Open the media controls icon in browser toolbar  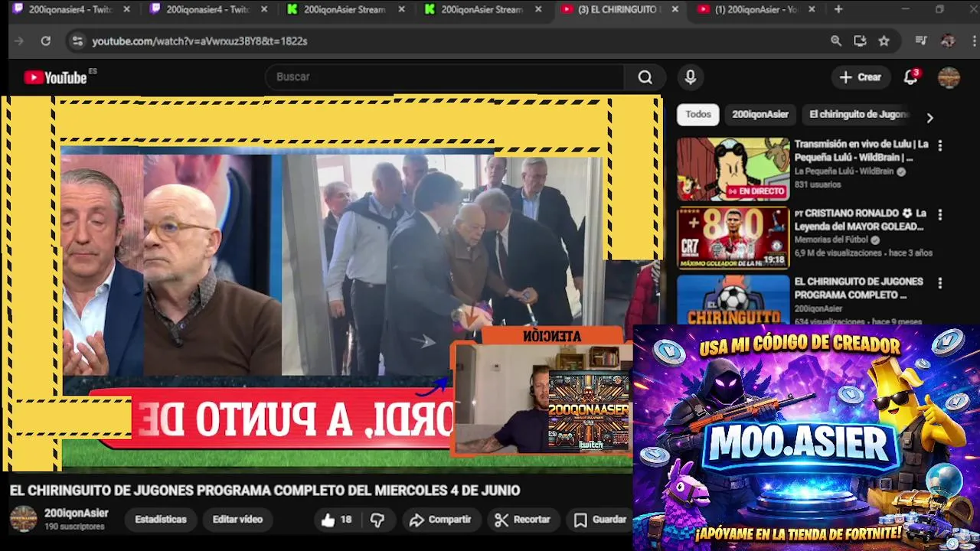pos(921,41)
